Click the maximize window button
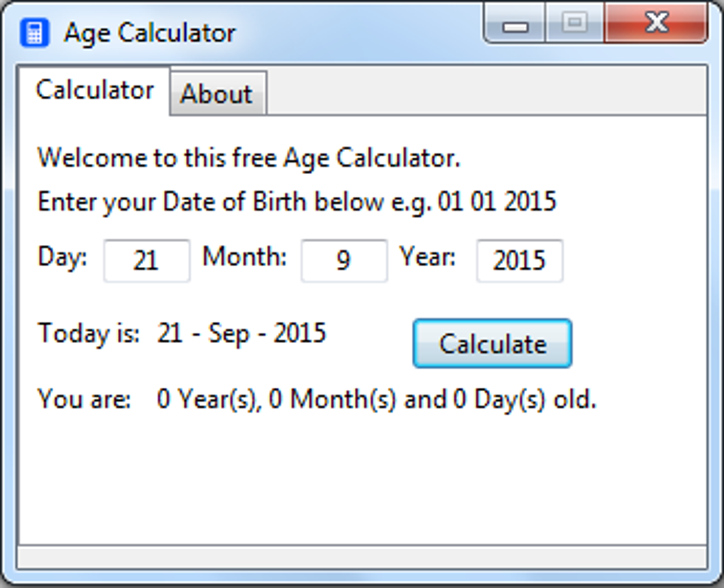The height and width of the screenshot is (588, 724). [x=574, y=22]
